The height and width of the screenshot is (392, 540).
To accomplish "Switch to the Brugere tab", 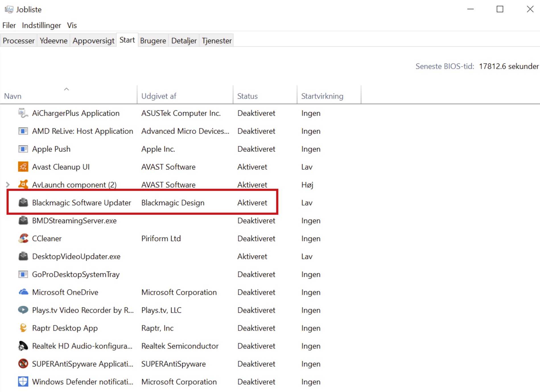I will pos(153,41).
